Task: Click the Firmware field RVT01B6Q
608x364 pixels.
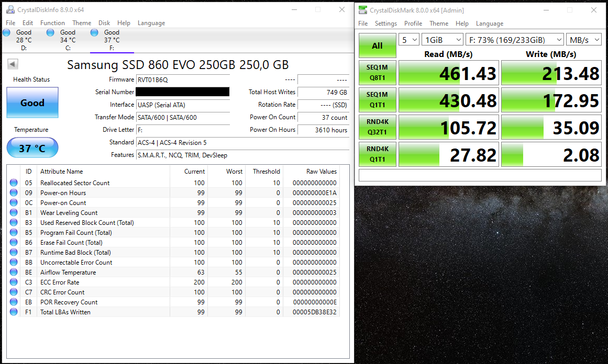Action: (x=183, y=80)
